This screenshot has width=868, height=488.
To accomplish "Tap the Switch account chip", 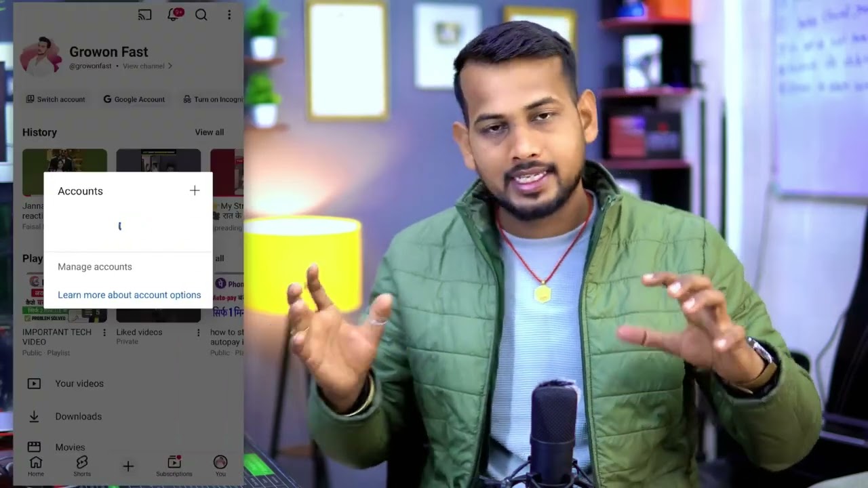I will click(56, 99).
